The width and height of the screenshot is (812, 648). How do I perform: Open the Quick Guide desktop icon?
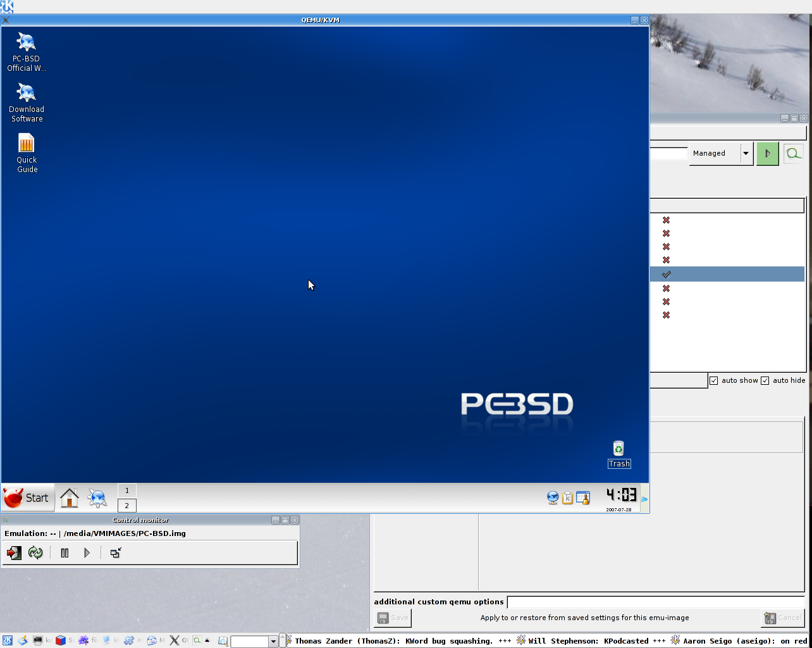tap(27, 153)
